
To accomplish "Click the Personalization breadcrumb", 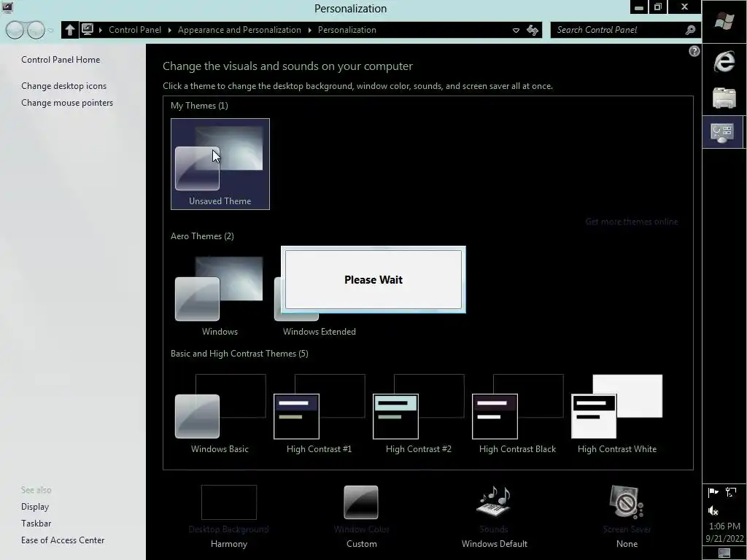I will coord(347,29).
